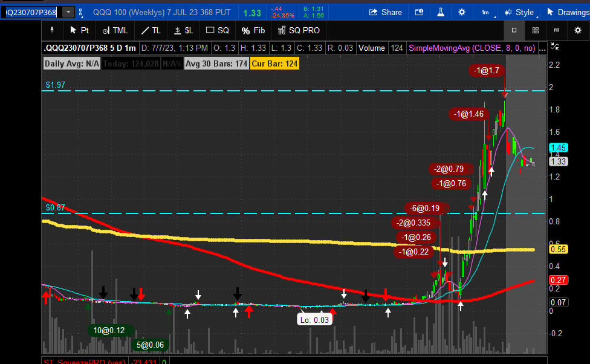Open the Style menu

click(520, 13)
